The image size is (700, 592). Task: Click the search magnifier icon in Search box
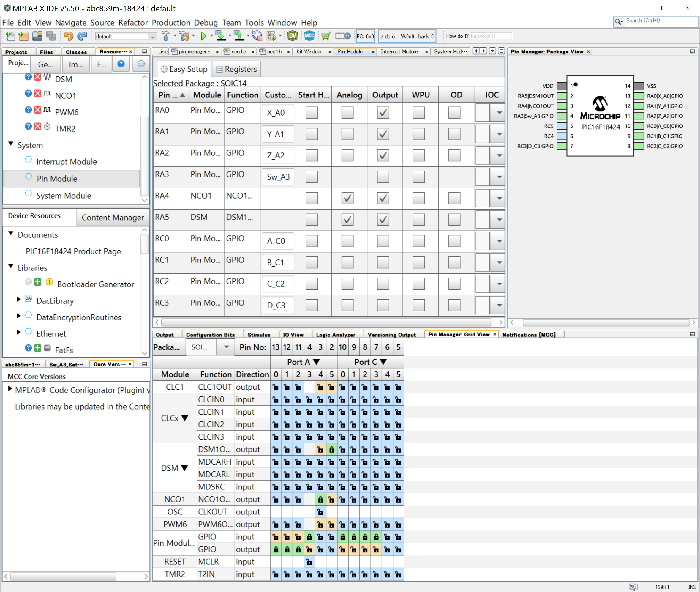pyautogui.click(x=618, y=21)
